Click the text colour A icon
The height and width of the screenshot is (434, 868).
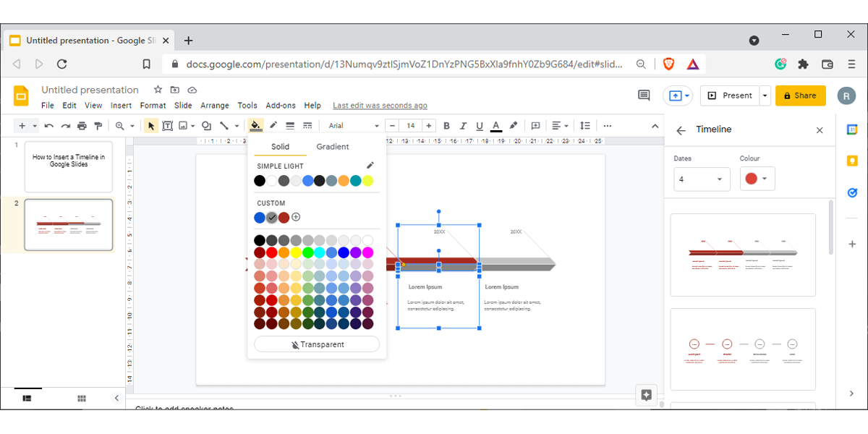(x=496, y=126)
